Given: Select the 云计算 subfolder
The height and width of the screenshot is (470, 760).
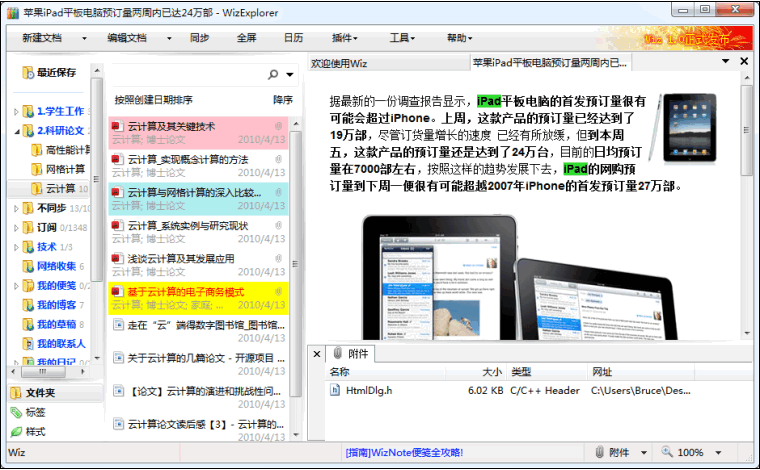Looking at the screenshot, I should tap(60, 188).
